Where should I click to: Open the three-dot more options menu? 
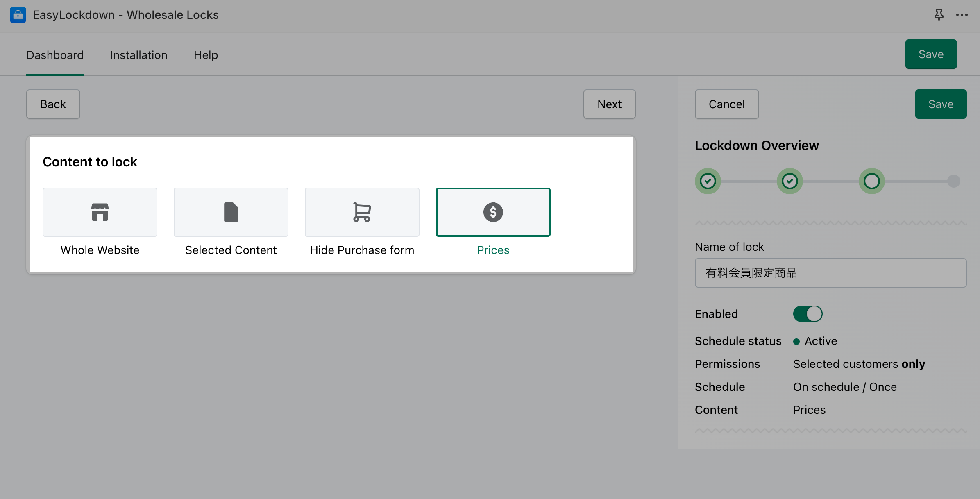click(x=962, y=15)
